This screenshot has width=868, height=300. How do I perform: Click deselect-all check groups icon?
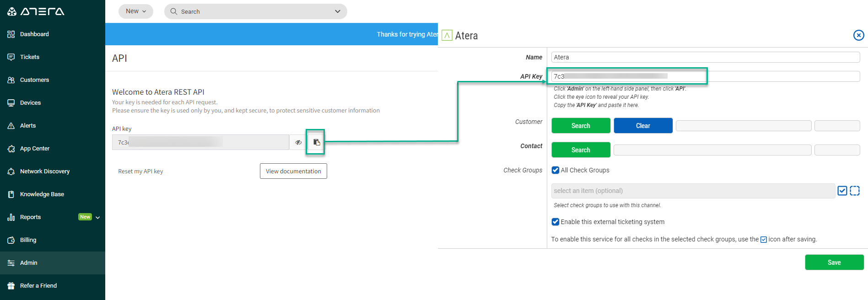pos(855,191)
